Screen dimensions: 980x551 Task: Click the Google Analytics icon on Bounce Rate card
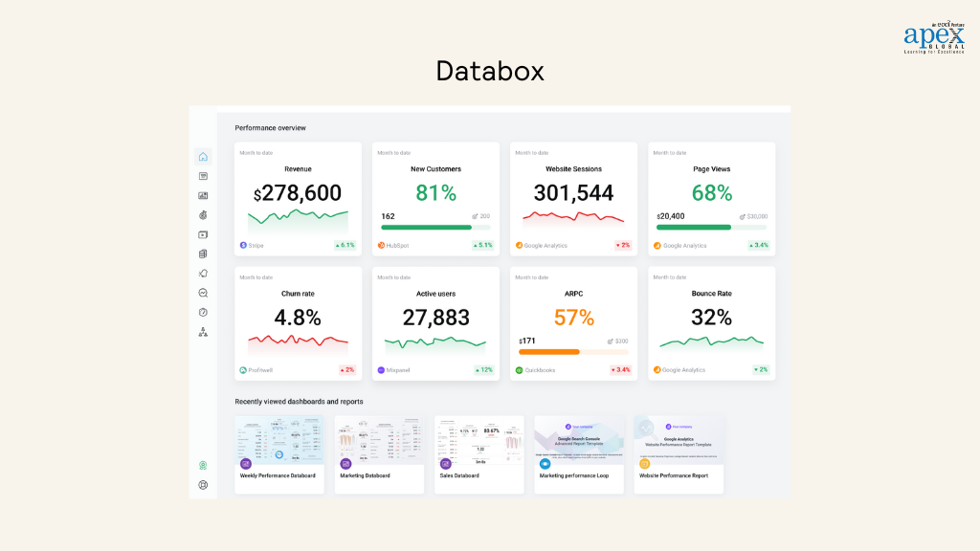coord(657,370)
